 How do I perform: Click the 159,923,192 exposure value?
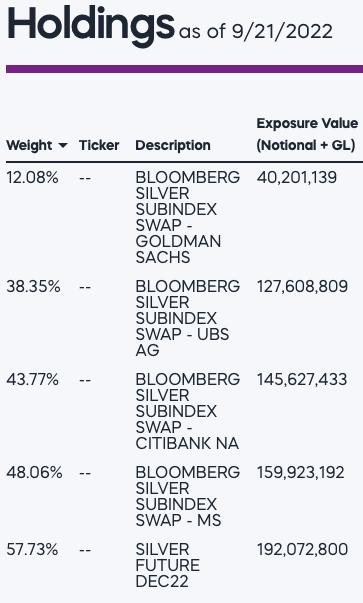coord(300,473)
